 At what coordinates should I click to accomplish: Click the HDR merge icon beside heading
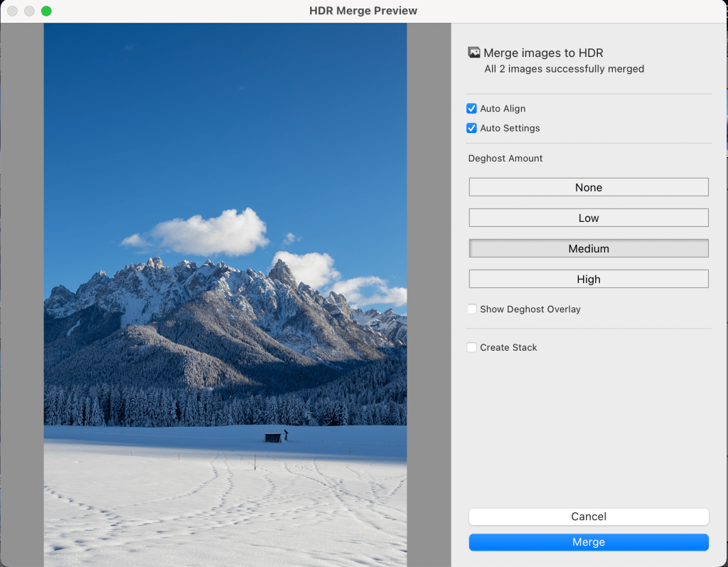474,53
